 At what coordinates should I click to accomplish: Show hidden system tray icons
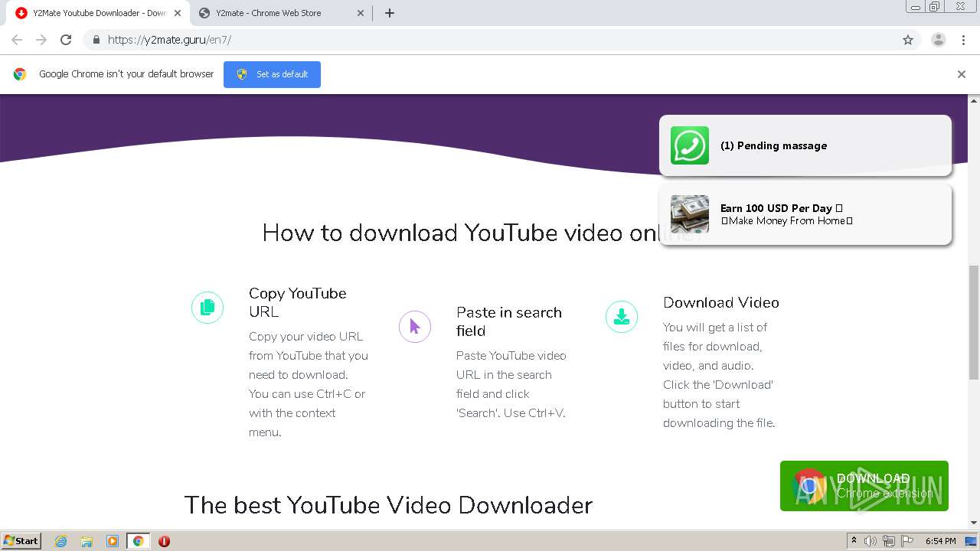point(854,541)
